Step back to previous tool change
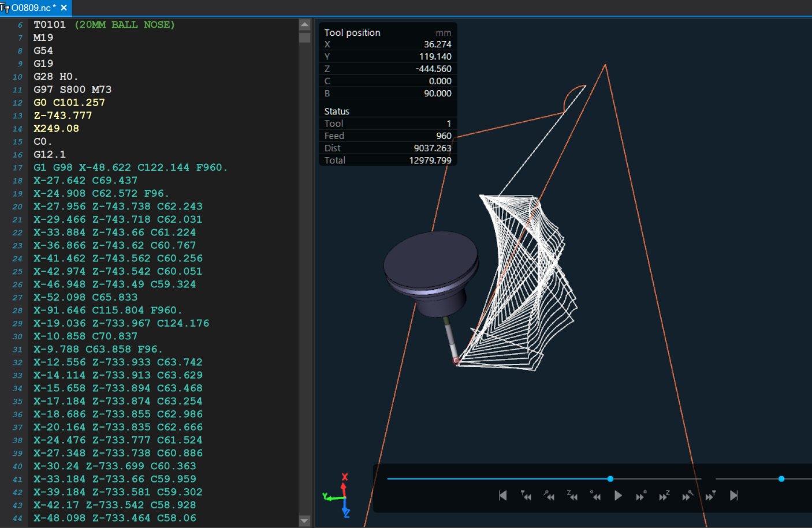 (526, 496)
